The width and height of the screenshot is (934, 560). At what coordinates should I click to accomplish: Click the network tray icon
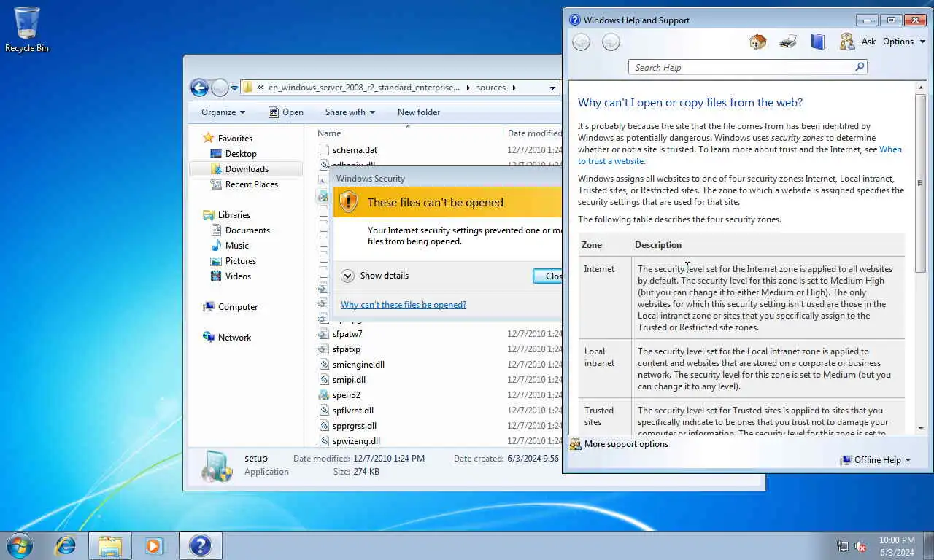tap(843, 546)
